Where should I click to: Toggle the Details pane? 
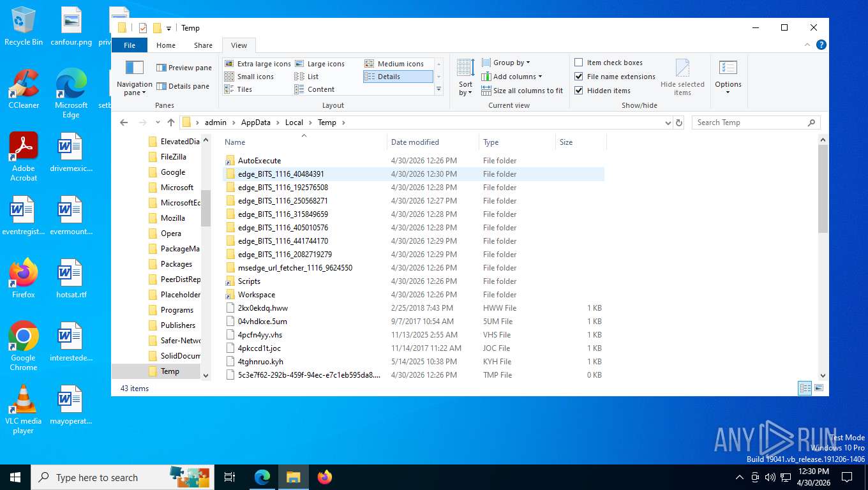[x=183, y=86]
